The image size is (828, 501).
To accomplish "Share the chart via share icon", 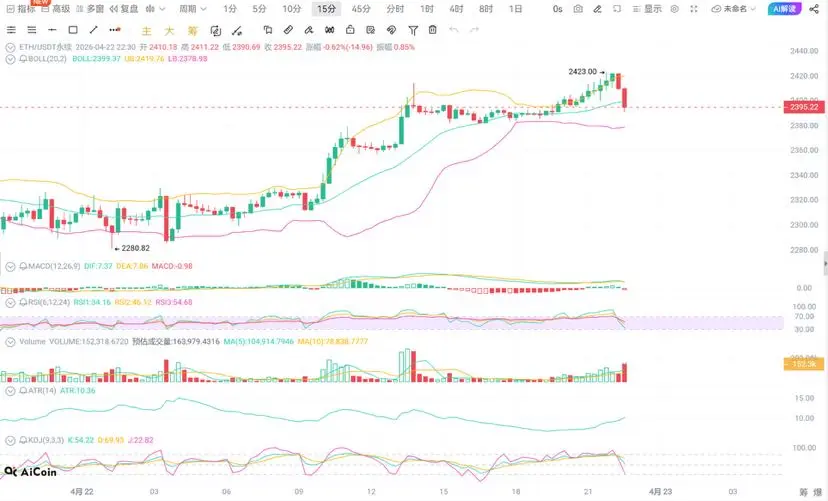I will click(x=814, y=9).
